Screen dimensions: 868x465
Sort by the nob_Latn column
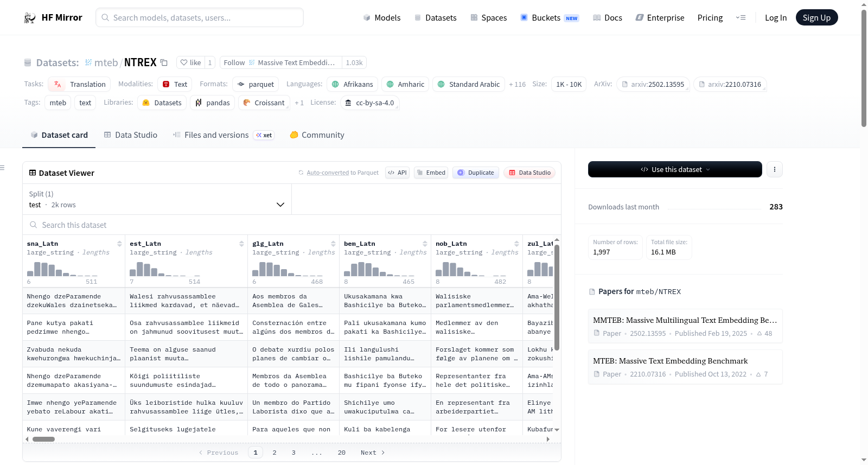516,244
